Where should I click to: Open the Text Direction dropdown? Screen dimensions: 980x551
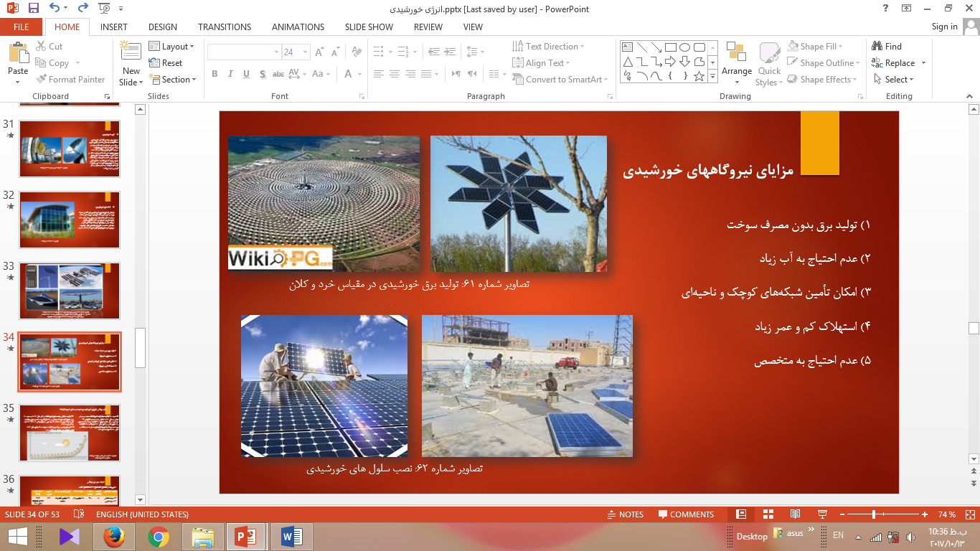549,47
